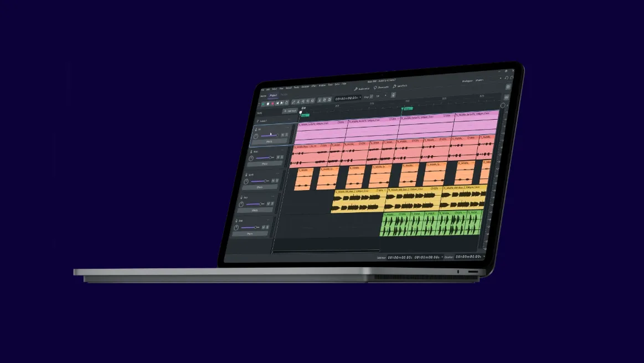644x363 pixels.
Task: Solo the Bass track with S button
Action: click(x=282, y=157)
